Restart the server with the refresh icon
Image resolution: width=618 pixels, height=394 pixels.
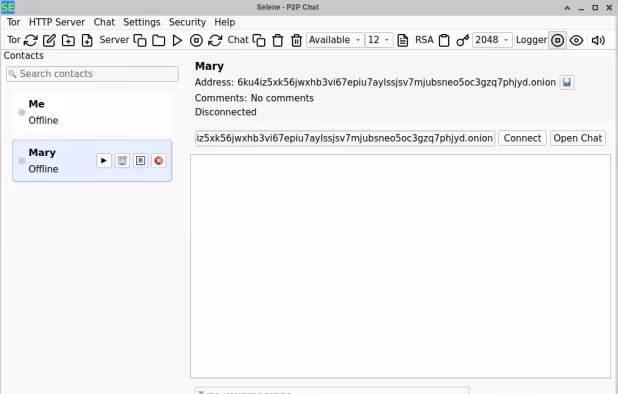[x=215, y=40]
